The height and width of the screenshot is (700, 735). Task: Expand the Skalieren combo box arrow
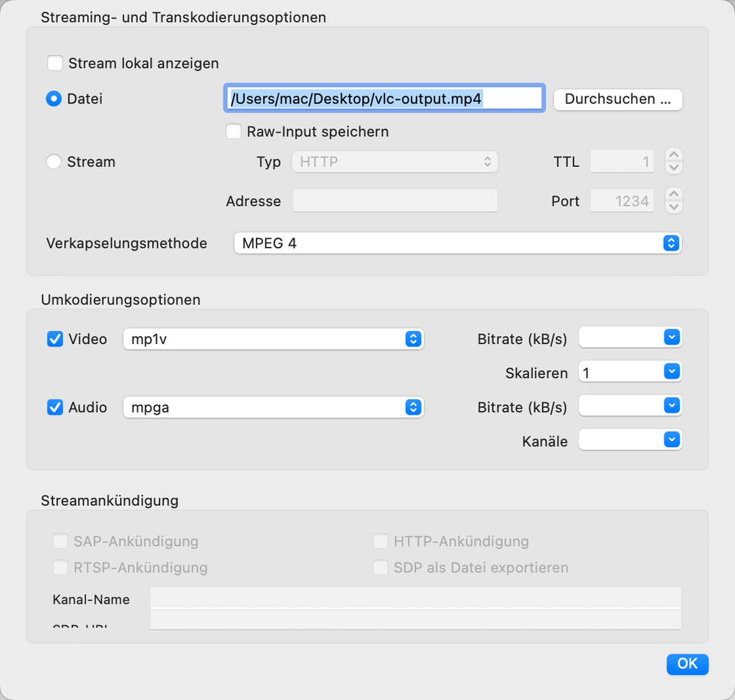(671, 372)
